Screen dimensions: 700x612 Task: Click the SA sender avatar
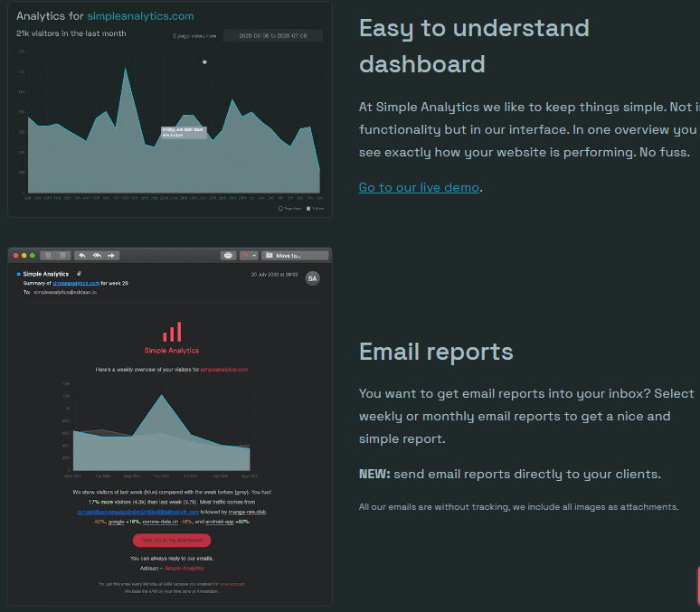(x=313, y=278)
